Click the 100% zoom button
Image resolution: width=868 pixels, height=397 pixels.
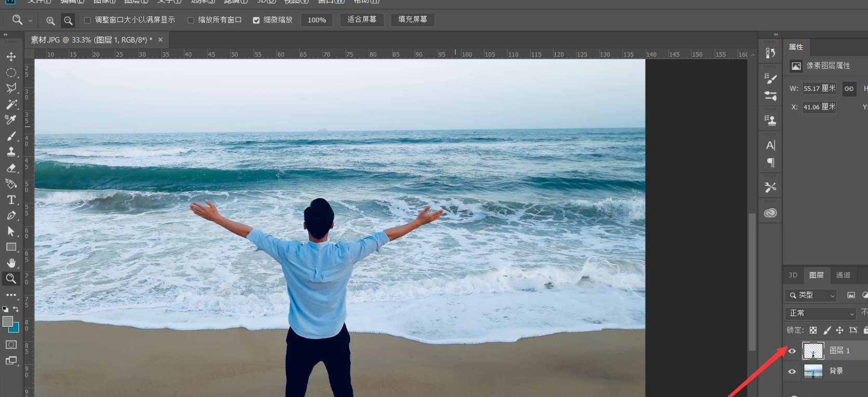[x=317, y=20]
